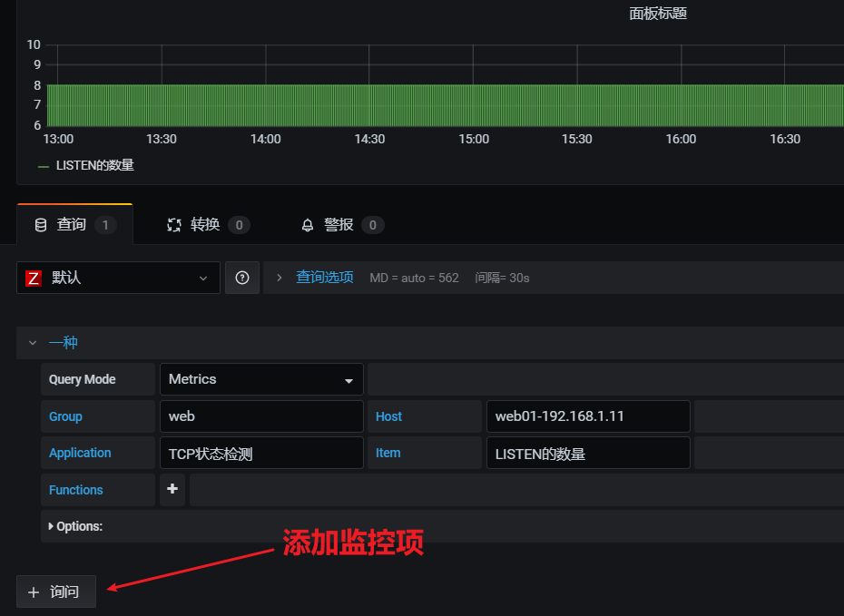
Task: Click the Application field TCP状态检测
Action: [x=261, y=453]
